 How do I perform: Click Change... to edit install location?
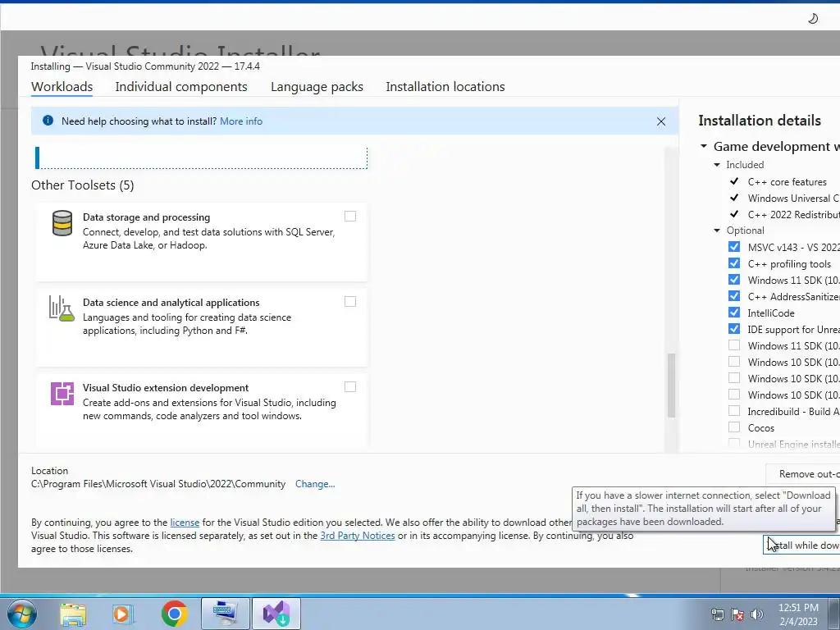[315, 484]
